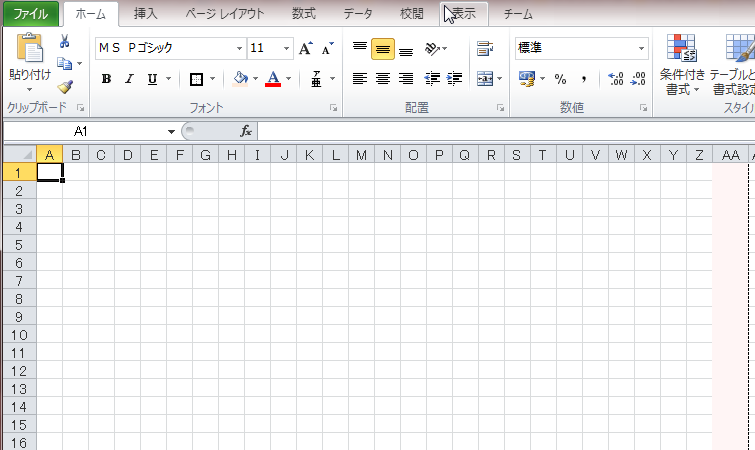Toggle italic formatting
Viewport: 755px width, 450px height.
tap(128, 79)
